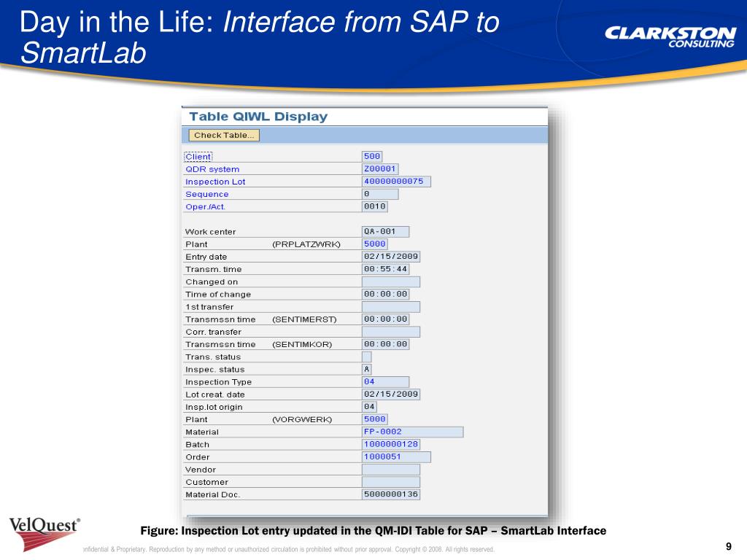Select the Insp.lot origin field 04

pos(370,407)
